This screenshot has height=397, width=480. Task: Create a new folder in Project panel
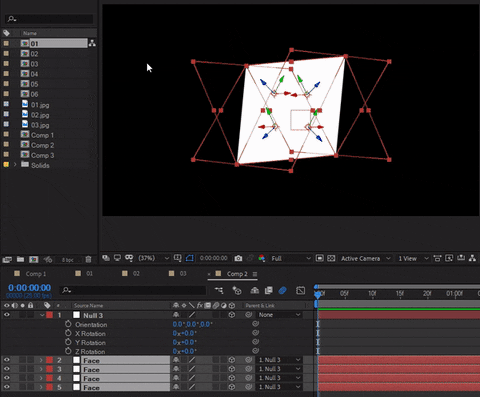(20, 259)
